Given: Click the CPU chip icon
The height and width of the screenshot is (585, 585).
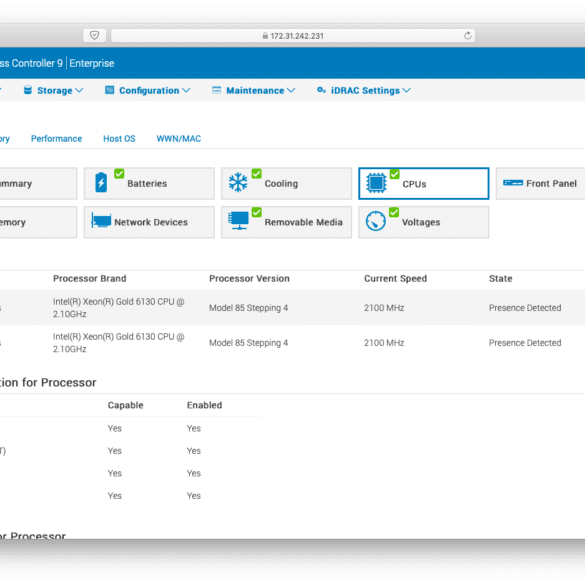Looking at the screenshot, I should pos(376,183).
